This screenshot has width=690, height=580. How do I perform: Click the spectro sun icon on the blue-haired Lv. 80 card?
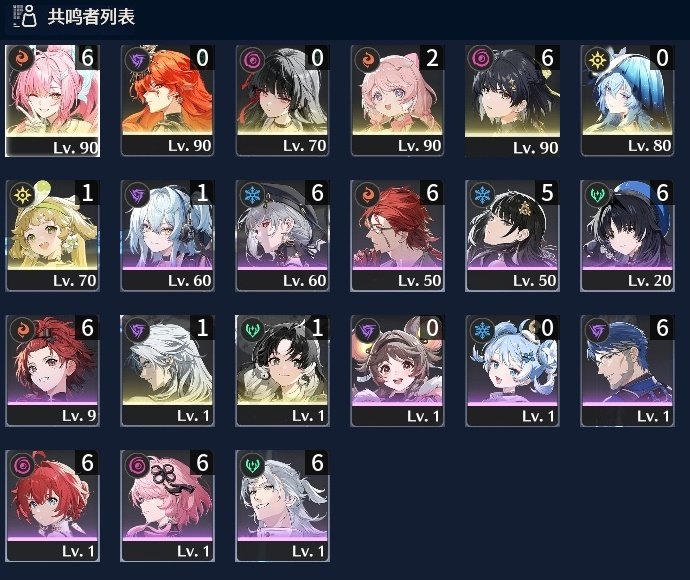[x=597, y=59]
